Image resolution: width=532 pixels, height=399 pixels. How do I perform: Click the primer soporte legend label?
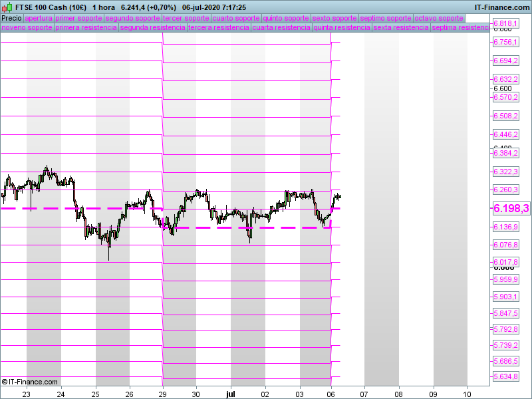point(78,18)
